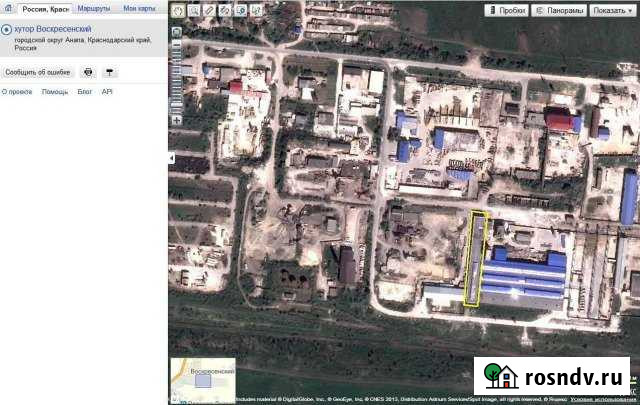The image size is (640, 405).
Task: Activate the magnifier zoom tool
Action: (x=193, y=10)
